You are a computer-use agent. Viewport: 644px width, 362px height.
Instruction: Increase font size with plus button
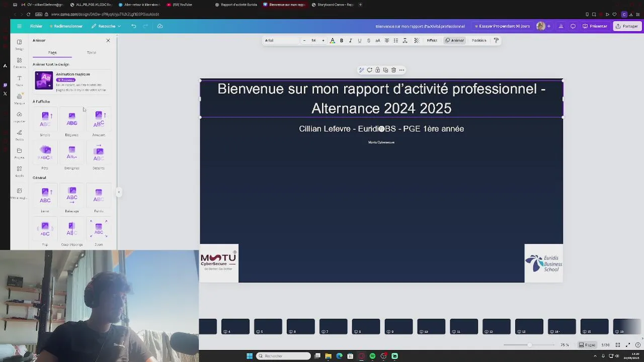[x=323, y=40]
